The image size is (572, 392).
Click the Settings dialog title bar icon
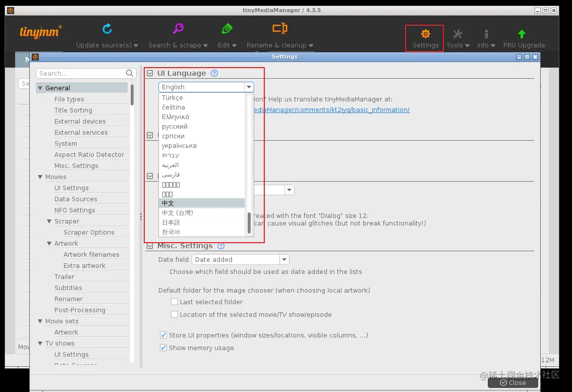(x=35, y=57)
